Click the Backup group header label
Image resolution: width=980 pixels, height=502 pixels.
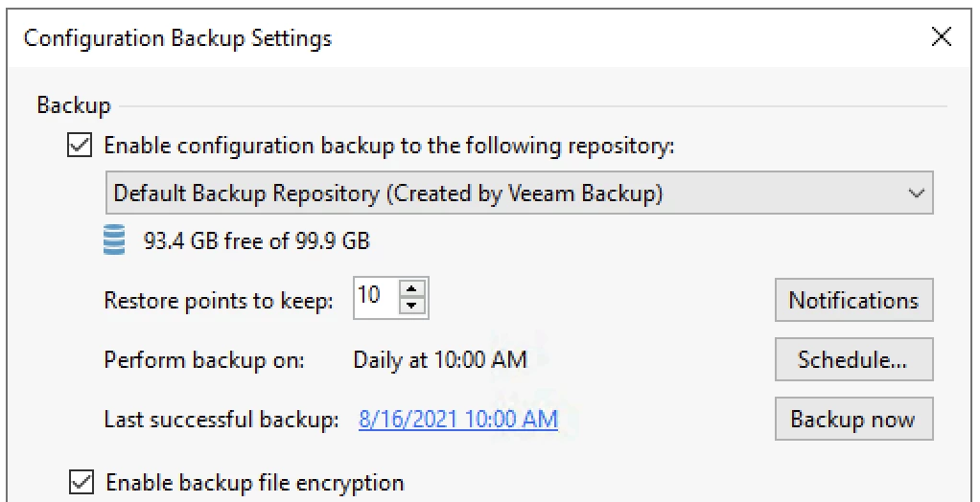point(74,105)
